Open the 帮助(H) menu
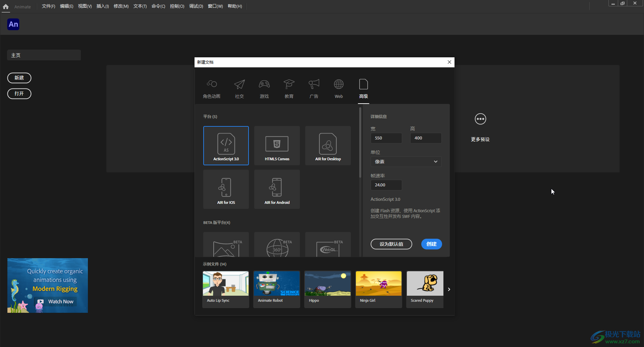 [x=235, y=6]
